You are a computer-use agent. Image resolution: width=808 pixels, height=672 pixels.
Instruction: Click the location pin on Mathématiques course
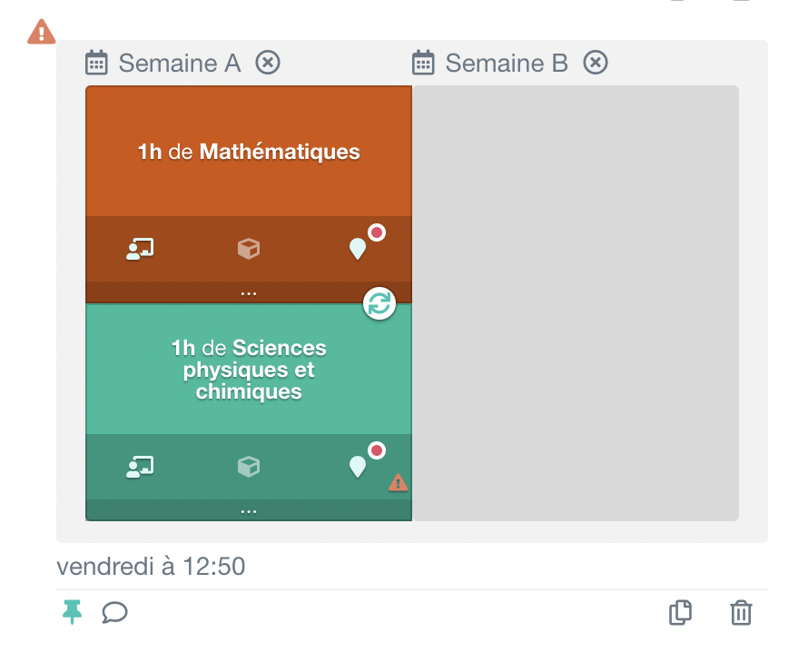(358, 250)
